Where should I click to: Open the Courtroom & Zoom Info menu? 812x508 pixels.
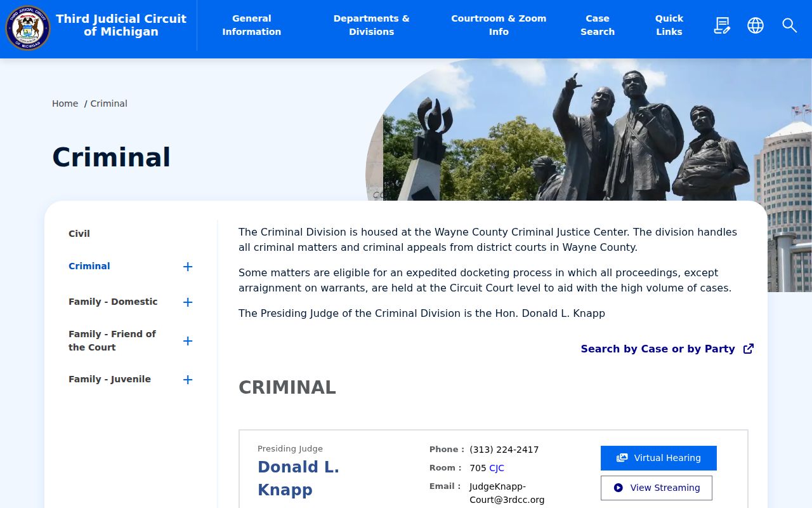(x=499, y=25)
